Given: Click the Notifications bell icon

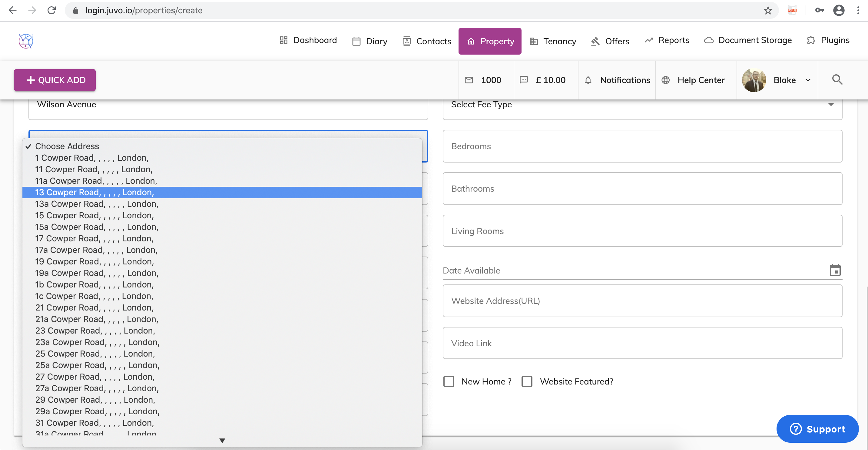Looking at the screenshot, I should pyautogui.click(x=588, y=80).
